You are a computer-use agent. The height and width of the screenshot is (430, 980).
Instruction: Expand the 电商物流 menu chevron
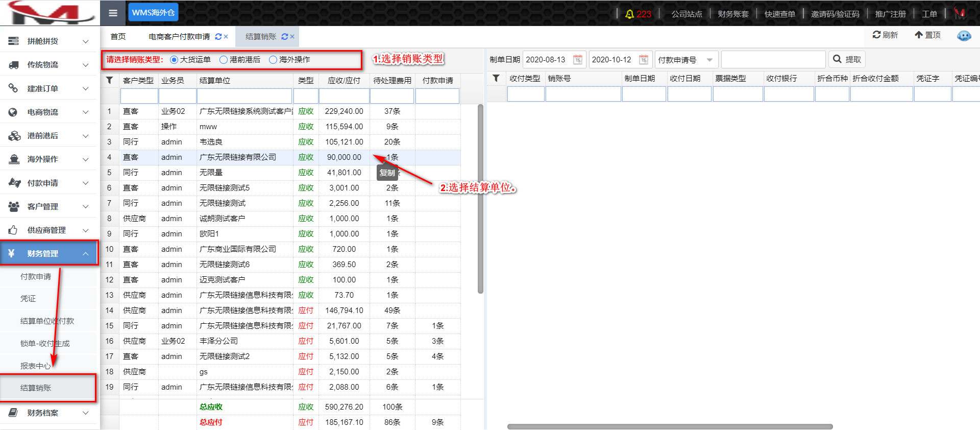(x=86, y=112)
